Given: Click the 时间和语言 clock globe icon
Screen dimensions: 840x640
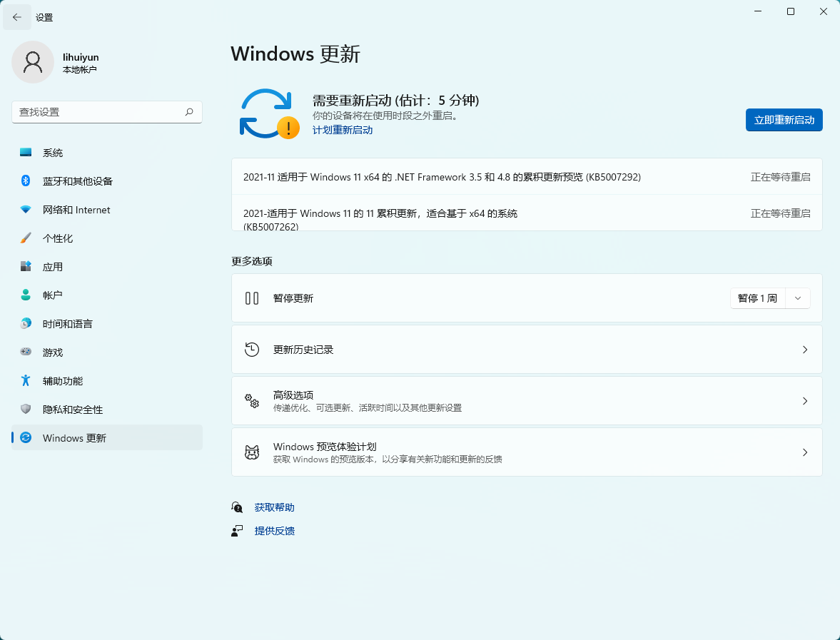Looking at the screenshot, I should coord(26,323).
